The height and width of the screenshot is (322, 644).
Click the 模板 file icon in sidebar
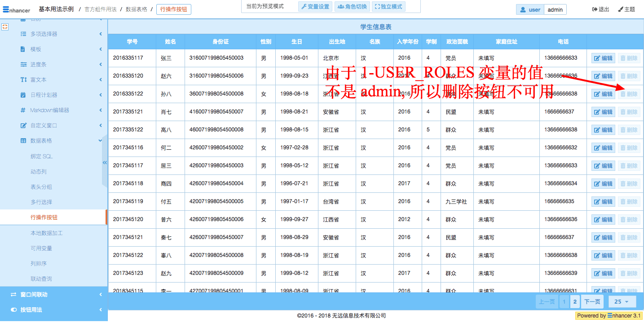point(23,49)
